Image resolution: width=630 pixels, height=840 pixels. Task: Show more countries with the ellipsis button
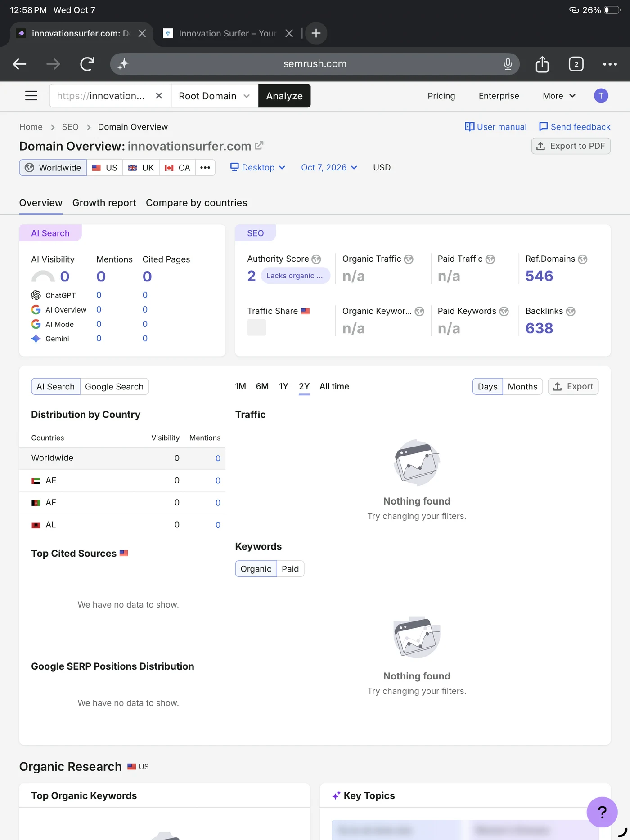pyautogui.click(x=205, y=168)
